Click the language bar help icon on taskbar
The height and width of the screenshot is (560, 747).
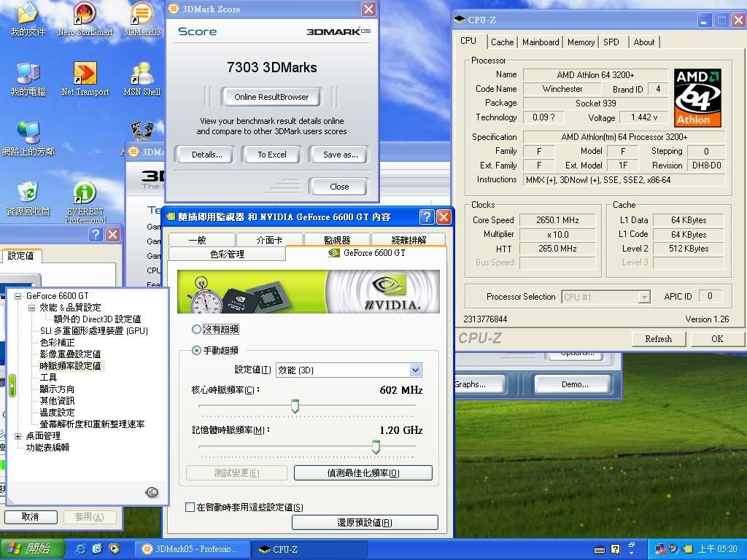[616, 549]
